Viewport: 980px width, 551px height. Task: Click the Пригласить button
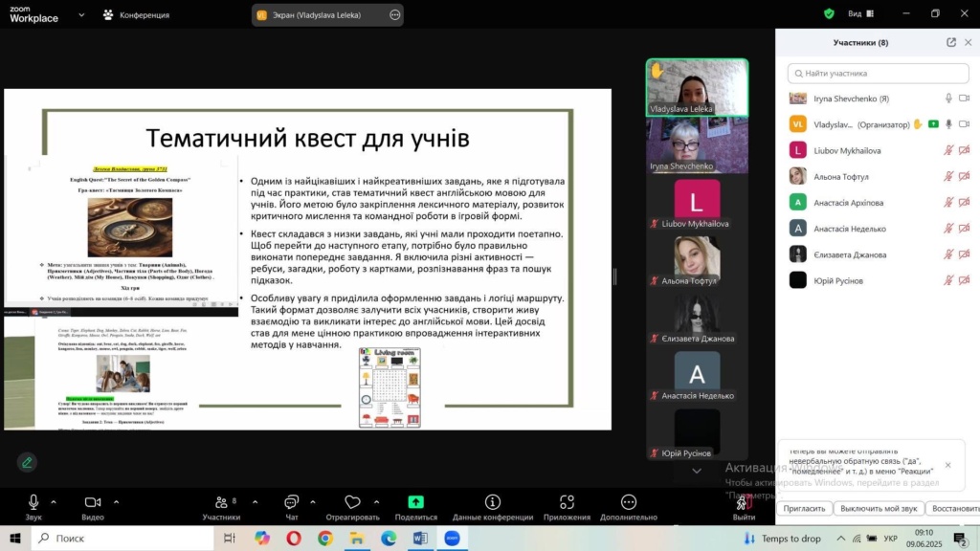(x=804, y=509)
